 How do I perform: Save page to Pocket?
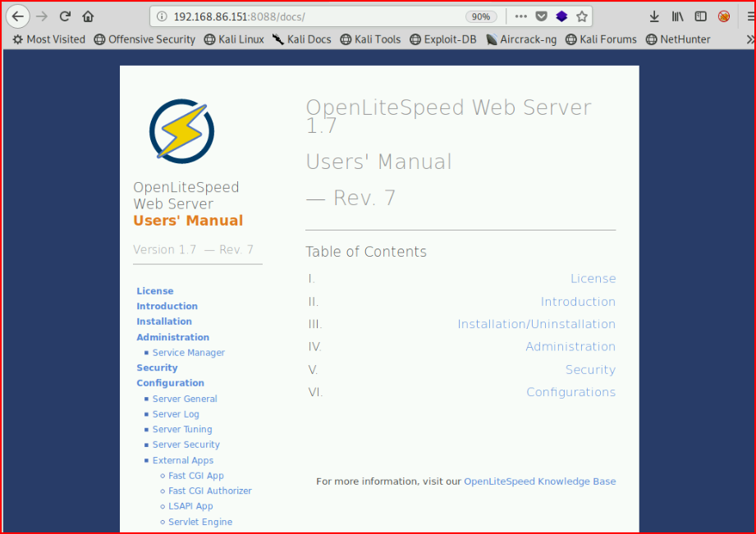[x=542, y=16]
